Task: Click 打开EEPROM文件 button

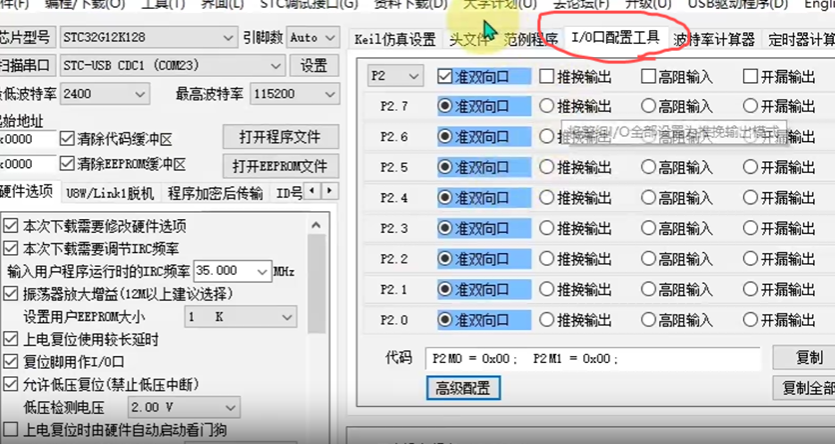Action: click(x=280, y=166)
